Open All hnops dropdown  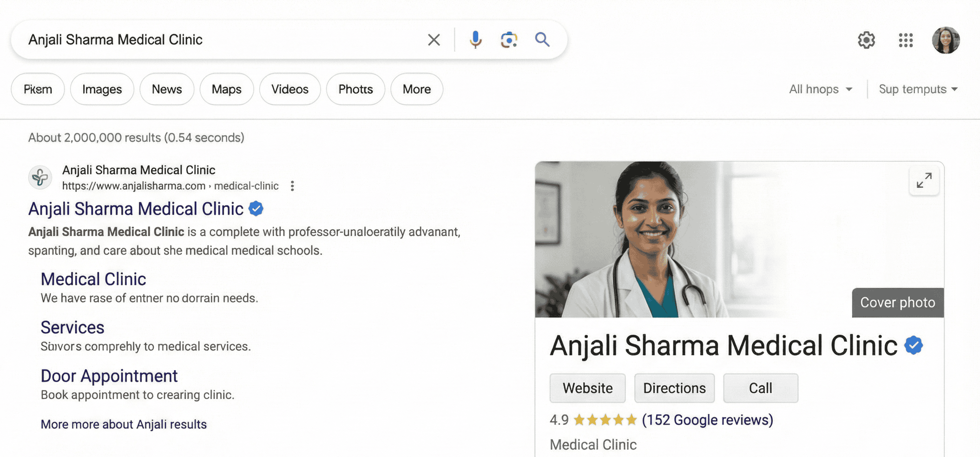(821, 89)
